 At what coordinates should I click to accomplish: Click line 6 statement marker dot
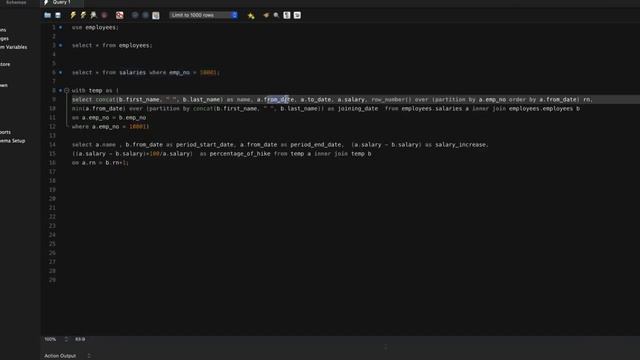(60, 73)
